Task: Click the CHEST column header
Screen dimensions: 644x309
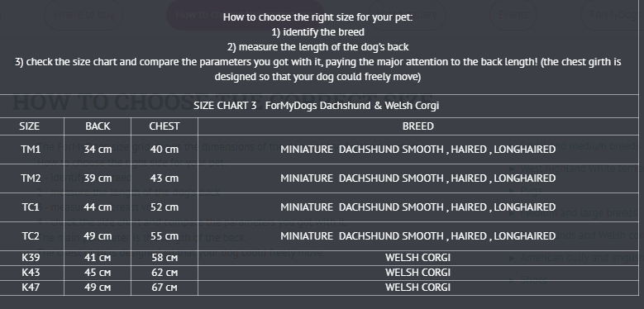Action: (x=165, y=126)
